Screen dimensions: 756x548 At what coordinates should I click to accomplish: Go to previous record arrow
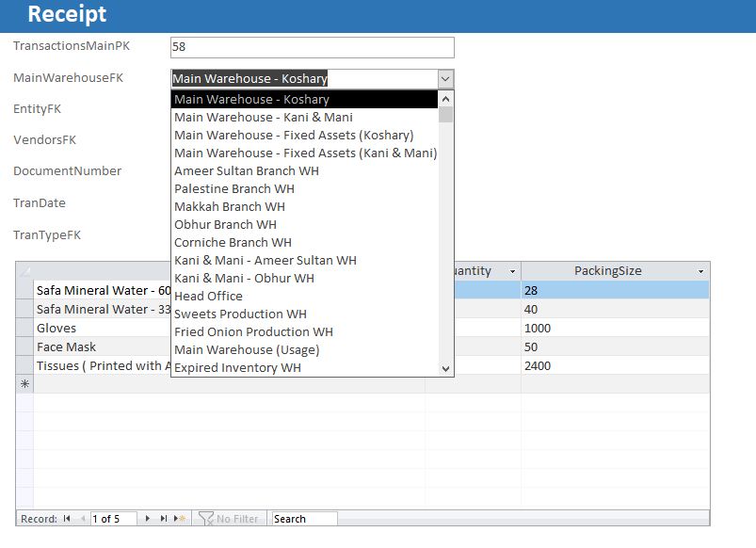[83, 519]
